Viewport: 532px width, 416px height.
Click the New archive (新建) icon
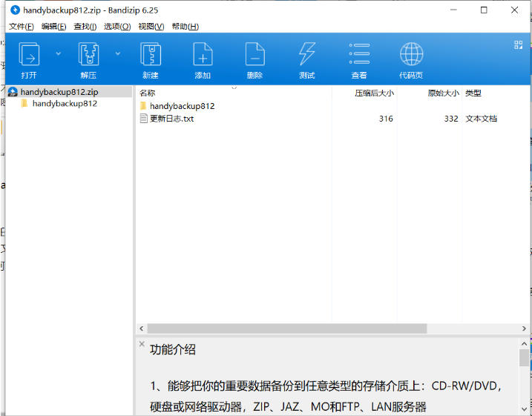(151, 54)
